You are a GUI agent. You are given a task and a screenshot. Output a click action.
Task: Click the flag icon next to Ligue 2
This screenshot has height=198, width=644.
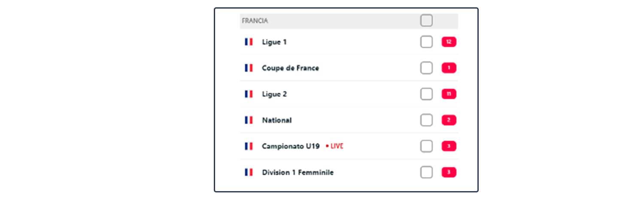(x=249, y=94)
